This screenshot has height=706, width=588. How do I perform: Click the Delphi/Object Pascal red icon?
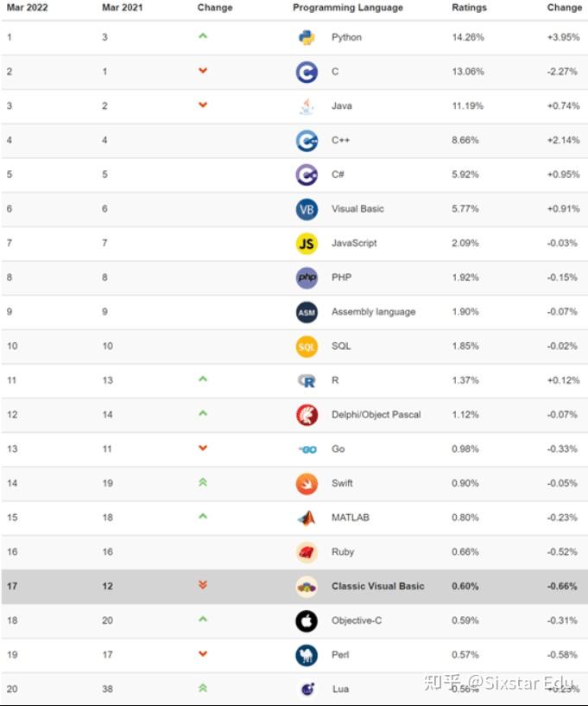[x=307, y=415]
